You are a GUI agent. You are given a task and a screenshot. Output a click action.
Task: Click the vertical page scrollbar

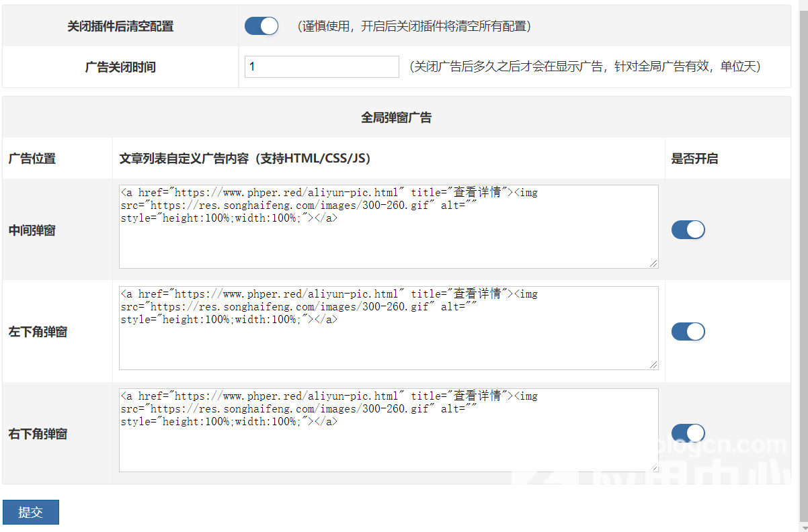click(803, 269)
